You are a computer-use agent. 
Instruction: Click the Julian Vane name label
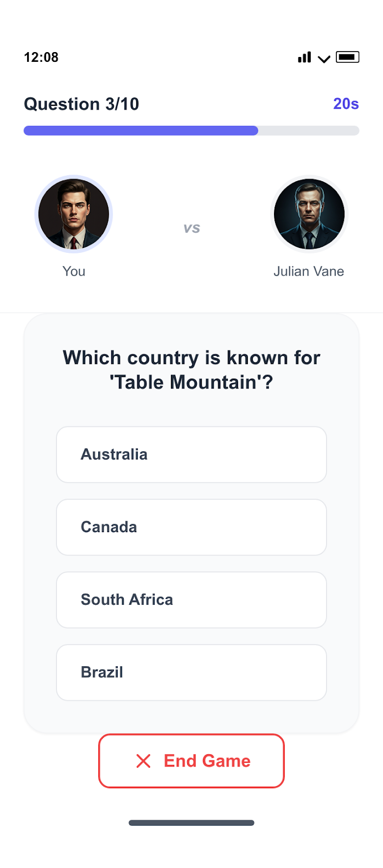tap(309, 271)
